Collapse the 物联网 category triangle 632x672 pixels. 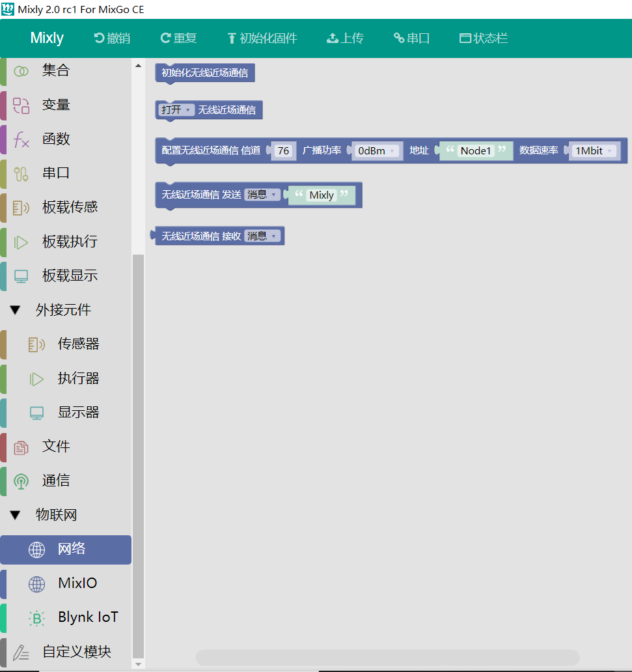click(x=16, y=515)
